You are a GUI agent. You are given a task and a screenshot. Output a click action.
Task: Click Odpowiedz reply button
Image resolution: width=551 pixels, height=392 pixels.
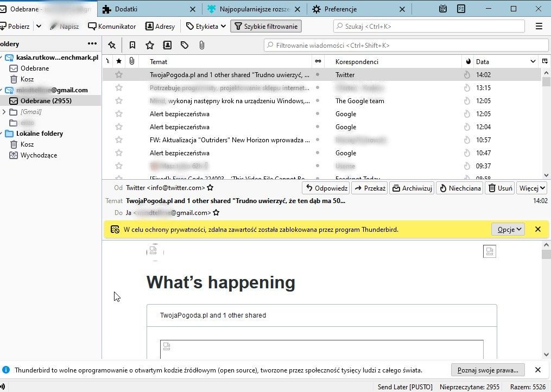pos(326,188)
